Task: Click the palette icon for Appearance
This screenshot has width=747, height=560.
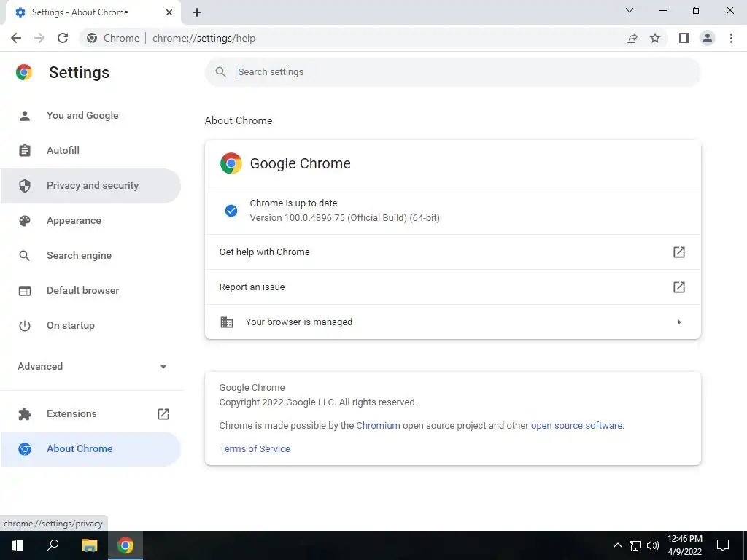Action: tap(25, 220)
